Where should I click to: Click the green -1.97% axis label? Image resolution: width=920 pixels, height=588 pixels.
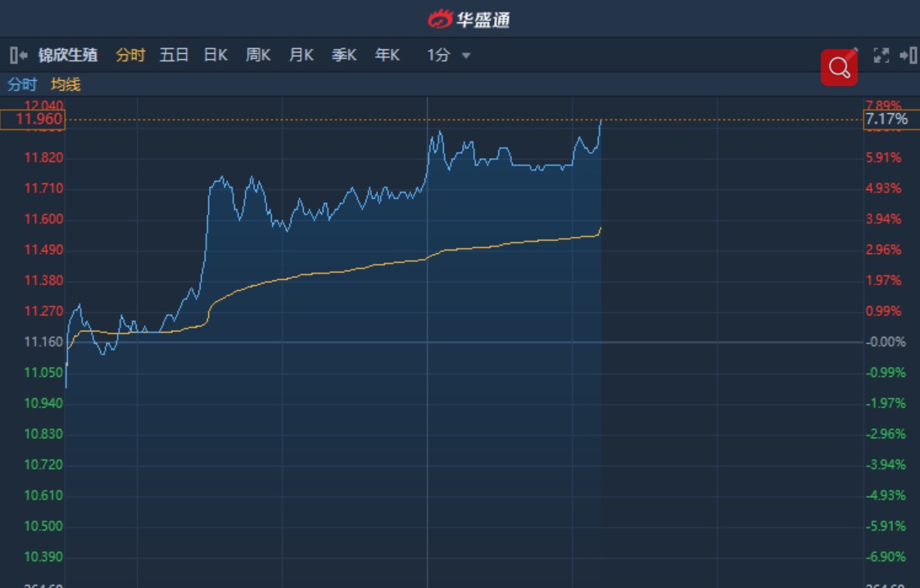pyautogui.click(x=886, y=404)
